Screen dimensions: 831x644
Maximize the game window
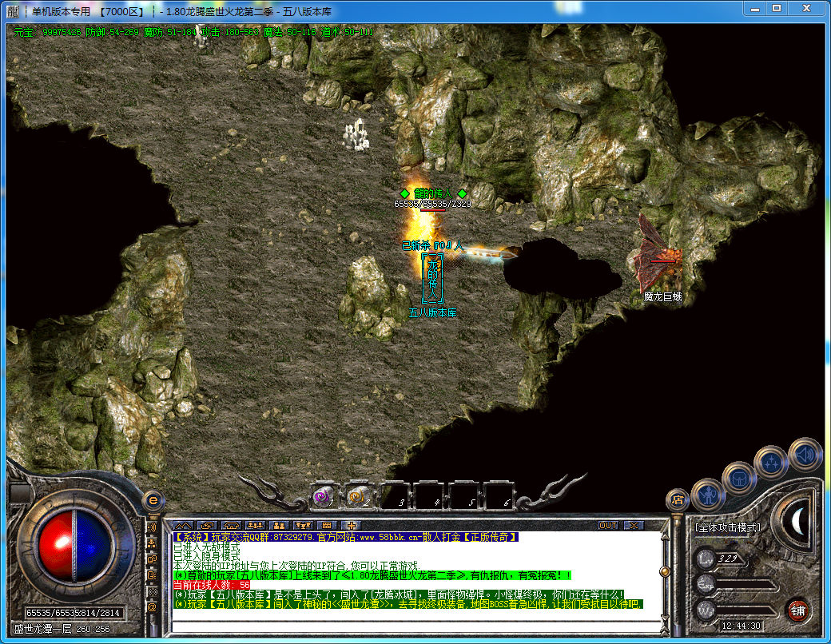777,8
